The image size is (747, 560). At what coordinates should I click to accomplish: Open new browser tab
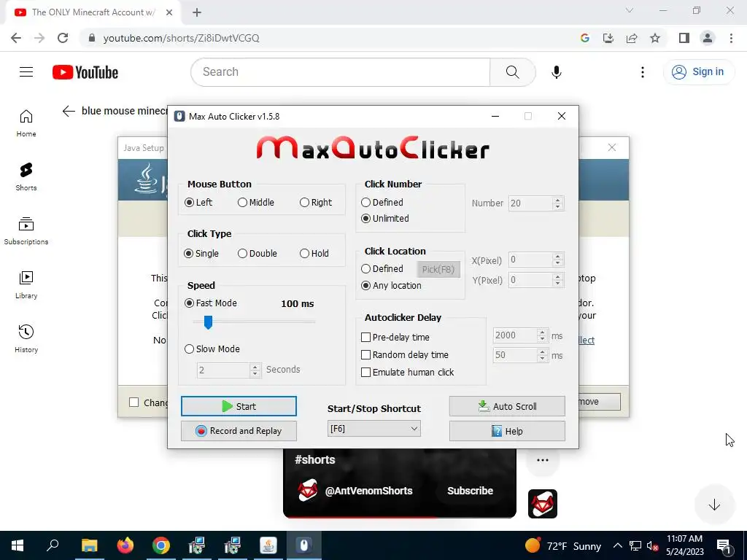pyautogui.click(x=197, y=12)
